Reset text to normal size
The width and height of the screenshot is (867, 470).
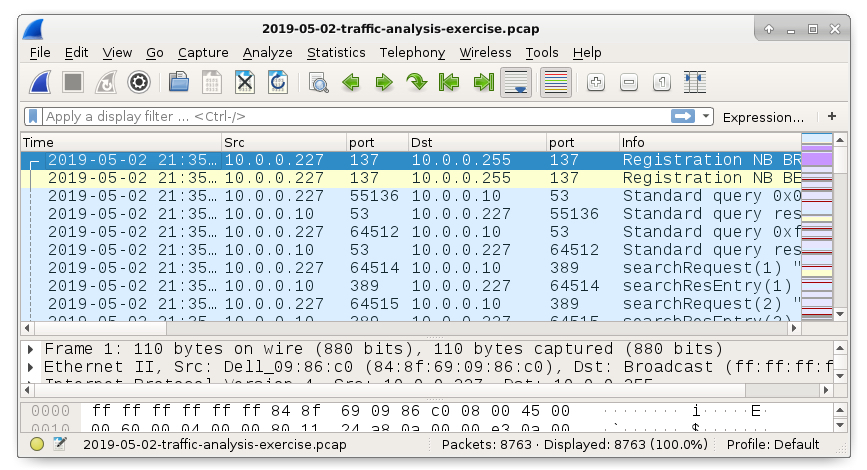(662, 83)
